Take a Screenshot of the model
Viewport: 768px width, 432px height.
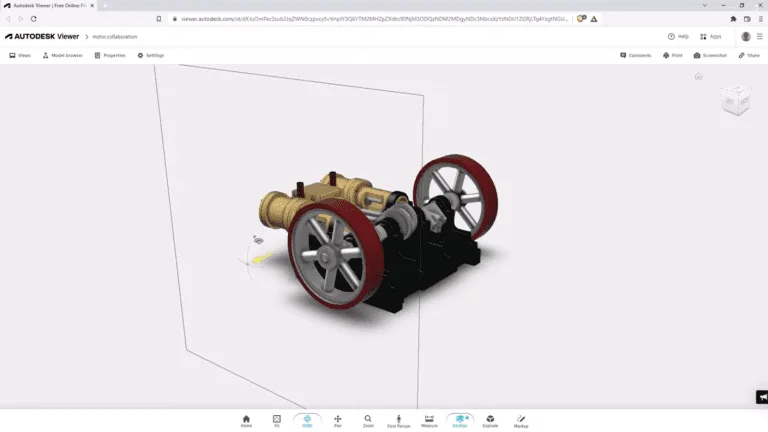[711, 55]
